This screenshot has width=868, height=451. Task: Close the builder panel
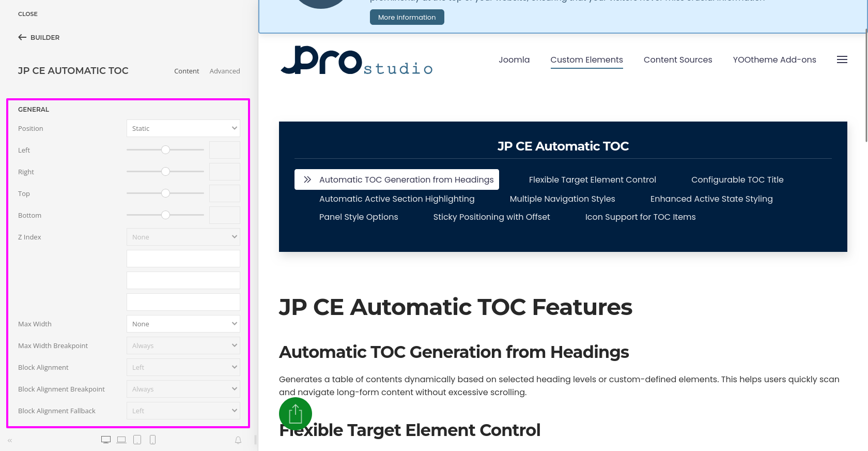point(28,14)
